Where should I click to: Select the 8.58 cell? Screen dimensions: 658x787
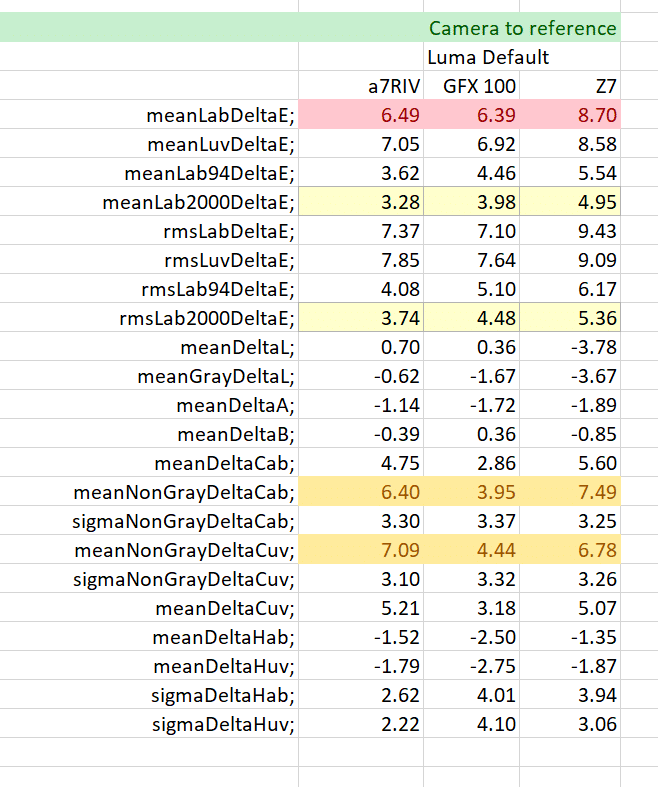[x=570, y=144]
